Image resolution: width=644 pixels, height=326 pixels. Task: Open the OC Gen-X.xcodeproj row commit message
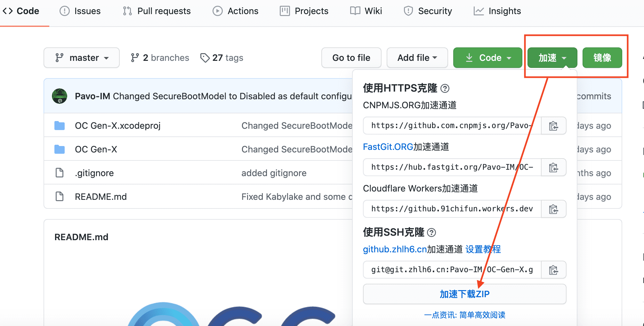coord(297,126)
